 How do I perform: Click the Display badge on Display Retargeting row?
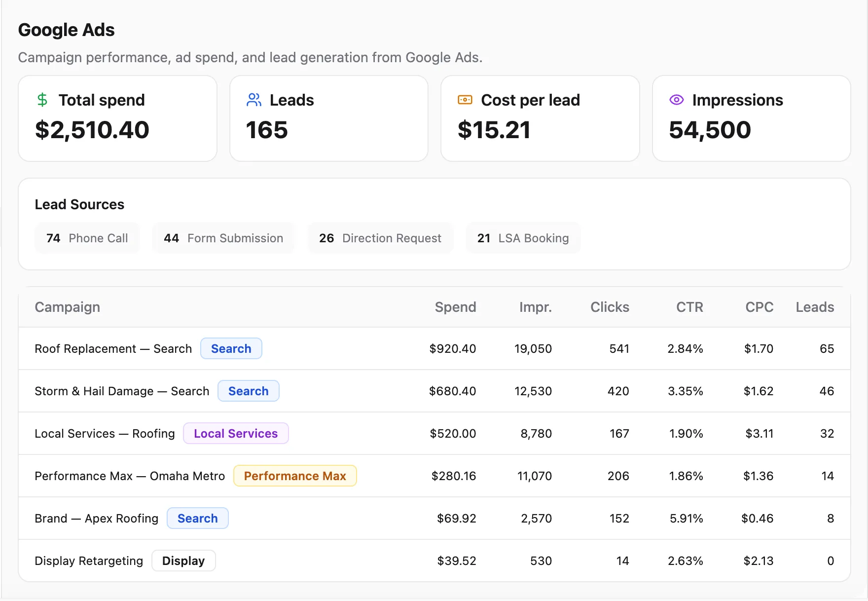183,561
